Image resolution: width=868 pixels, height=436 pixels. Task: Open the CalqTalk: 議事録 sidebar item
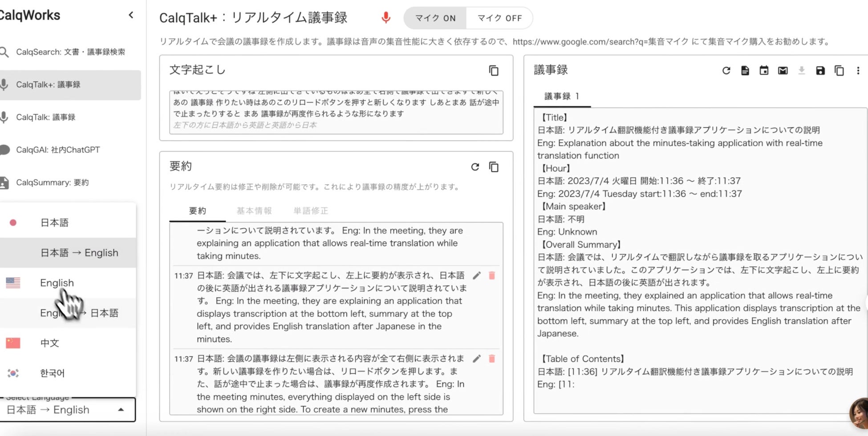click(x=70, y=117)
